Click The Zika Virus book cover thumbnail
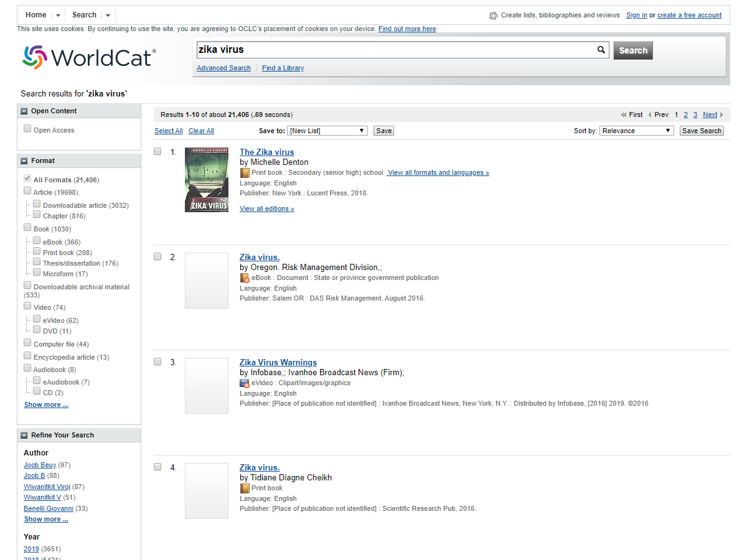Image resolution: width=747 pixels, height=560 pixels. pos(206,180)
